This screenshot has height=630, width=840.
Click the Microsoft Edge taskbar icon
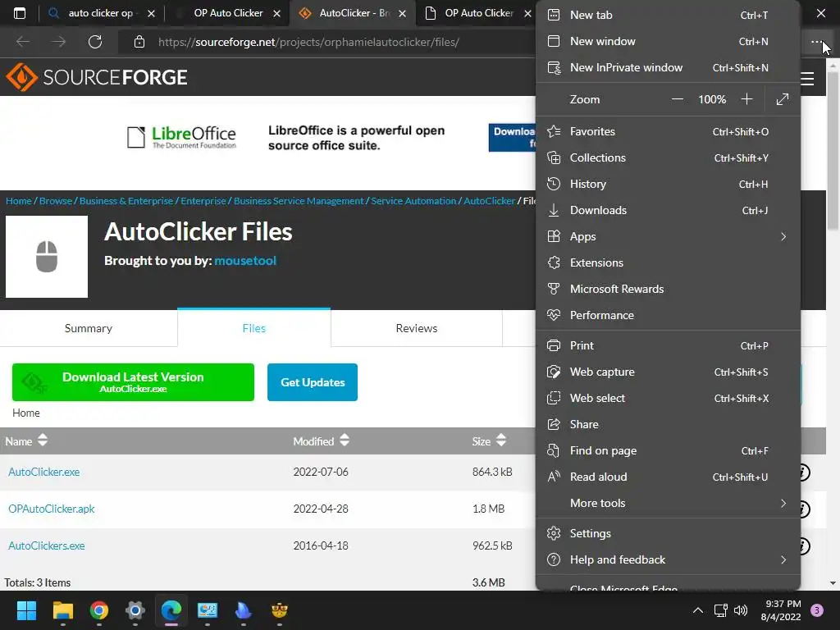point(171,610)
